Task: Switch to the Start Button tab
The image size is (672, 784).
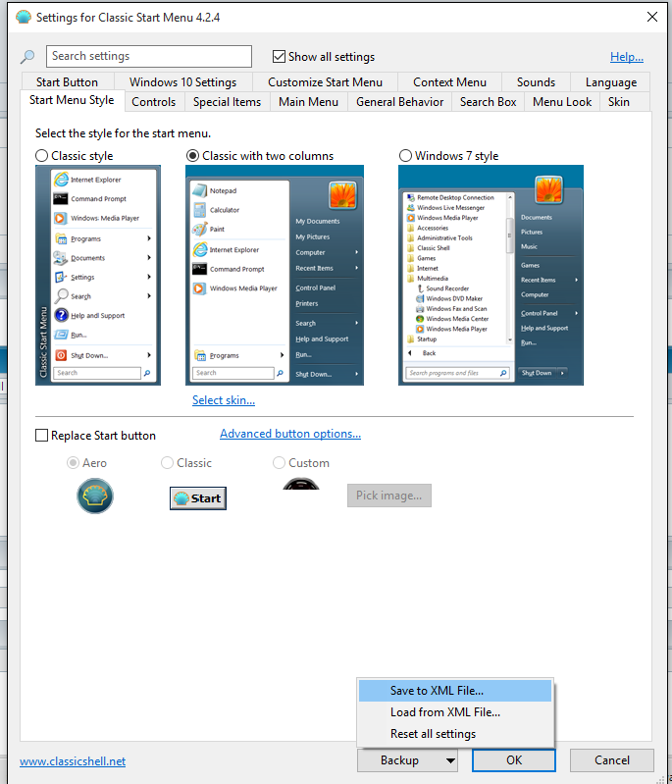Action: click(67, 82)
